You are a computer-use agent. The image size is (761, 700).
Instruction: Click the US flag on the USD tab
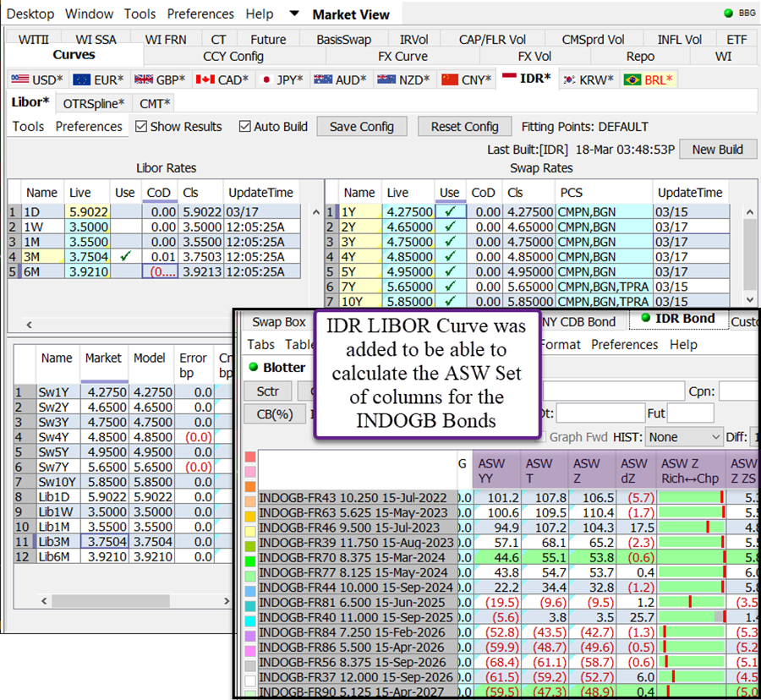coord(20,79)
